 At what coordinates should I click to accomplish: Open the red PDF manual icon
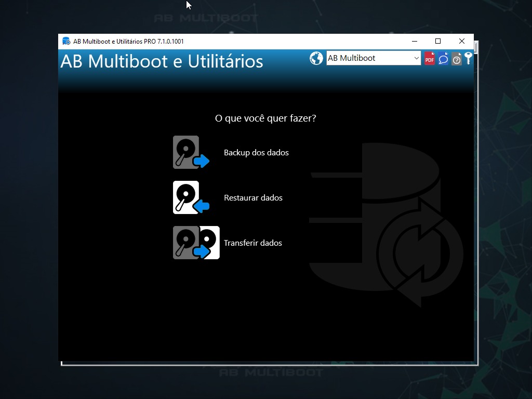pos(430,58)
